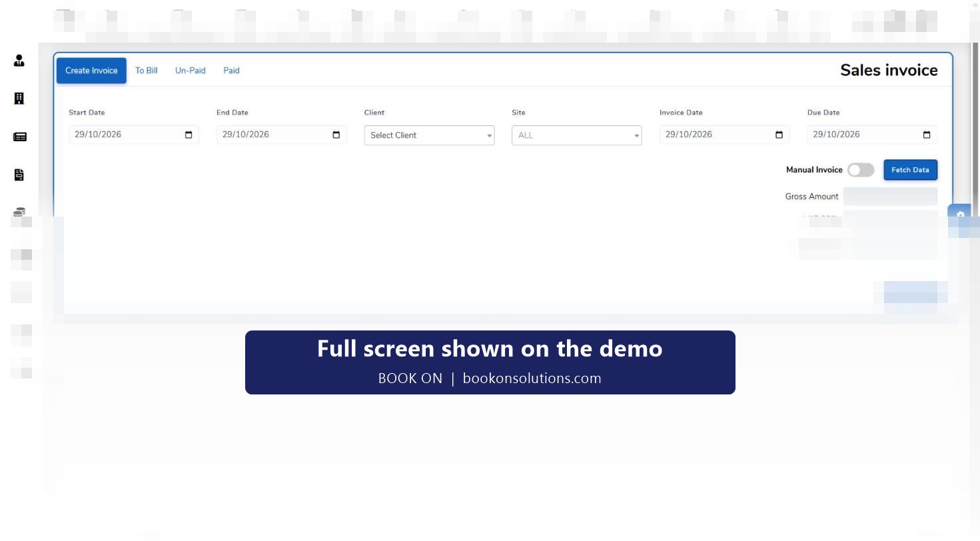Switch to the Create Invoice tab
The image size is (980, 541).
point(91,71)
